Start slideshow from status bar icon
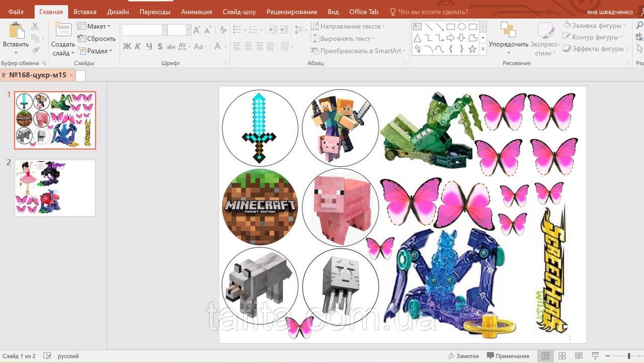The width and height of the screenshot is (644, 363). pyautogui.click(x=595, y=356)
